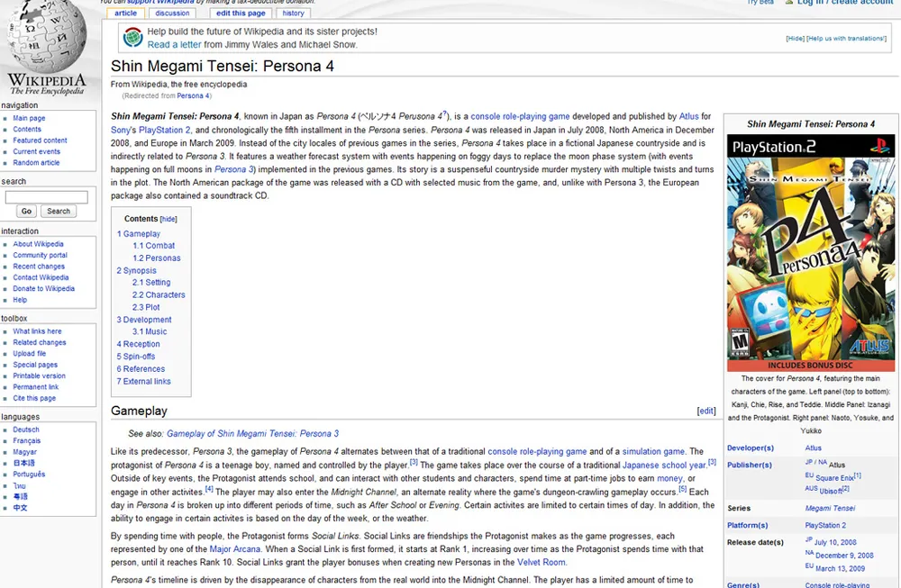Viewport: 901px width, 588px height.
Task: Click the Wikimedia icon in the banner
Action: [x=132, y=38]
